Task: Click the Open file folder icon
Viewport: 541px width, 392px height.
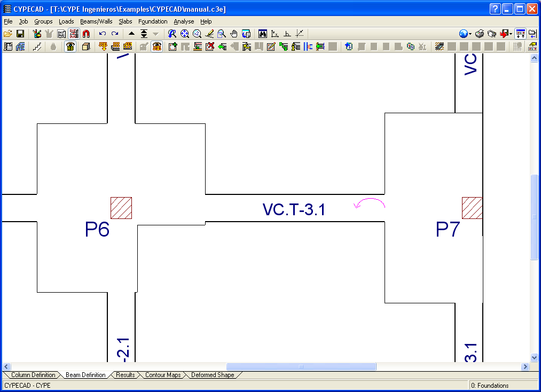Action: (x=8, y=34)
